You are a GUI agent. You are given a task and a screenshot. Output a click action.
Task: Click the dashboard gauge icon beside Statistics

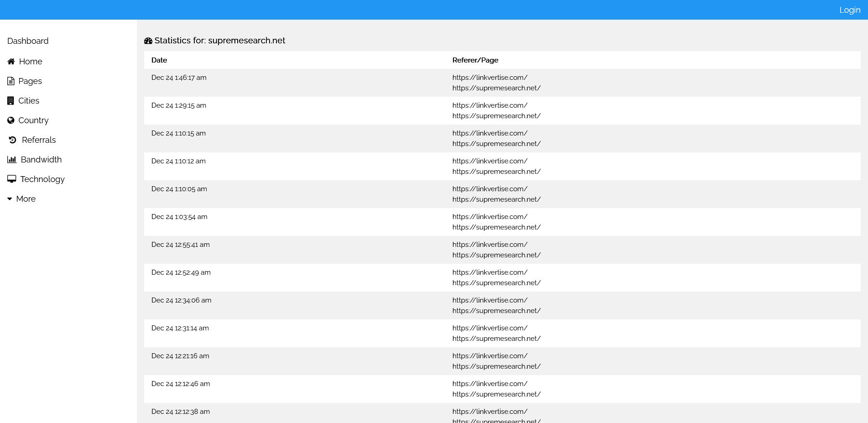click(148, 41)
